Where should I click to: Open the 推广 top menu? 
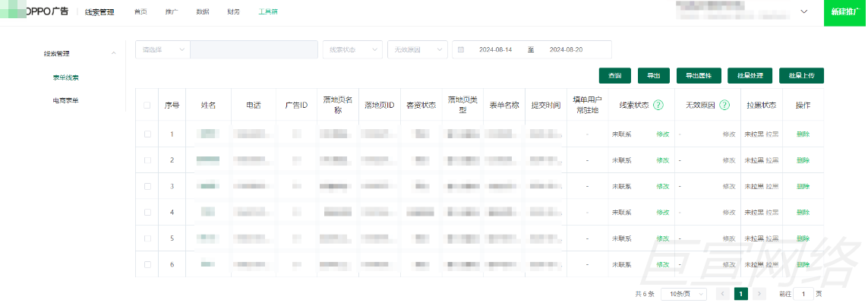(172, 11)
